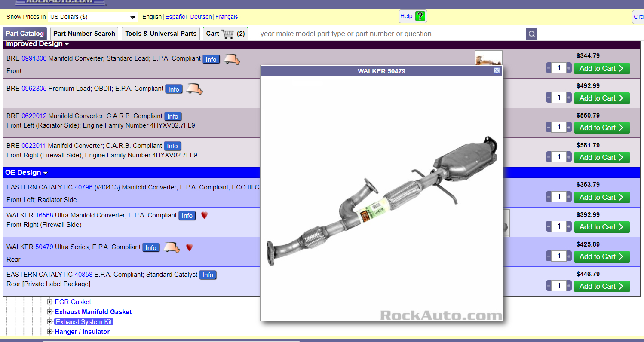Close the WALKER 50479 image popup
Image resolution: width=644 pixels, height=342 pixels.
coord(497,71)
